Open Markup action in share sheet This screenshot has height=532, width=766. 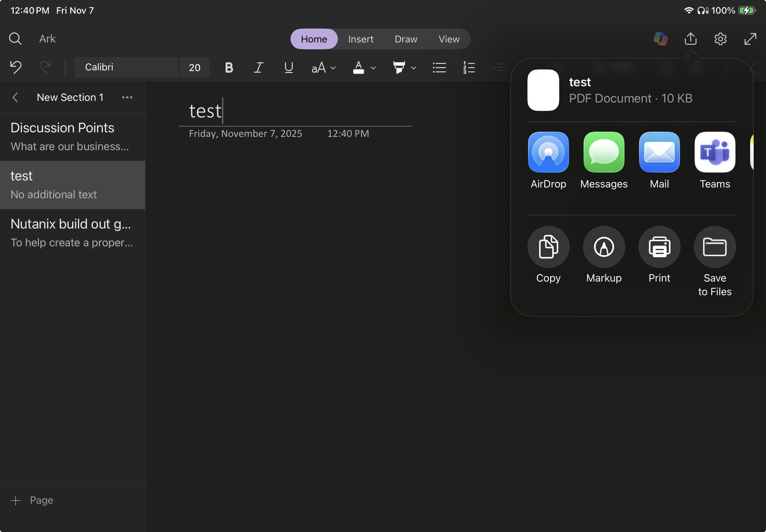pos(604,247)
